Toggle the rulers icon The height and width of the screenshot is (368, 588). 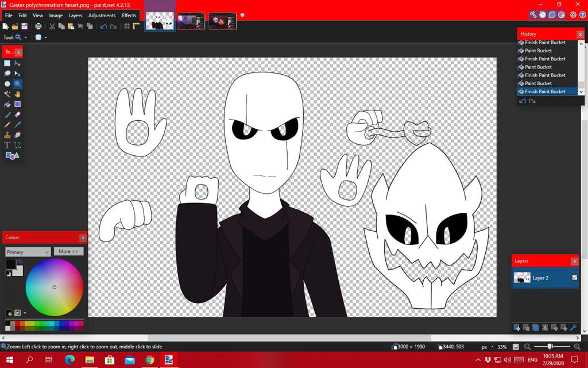136,26
